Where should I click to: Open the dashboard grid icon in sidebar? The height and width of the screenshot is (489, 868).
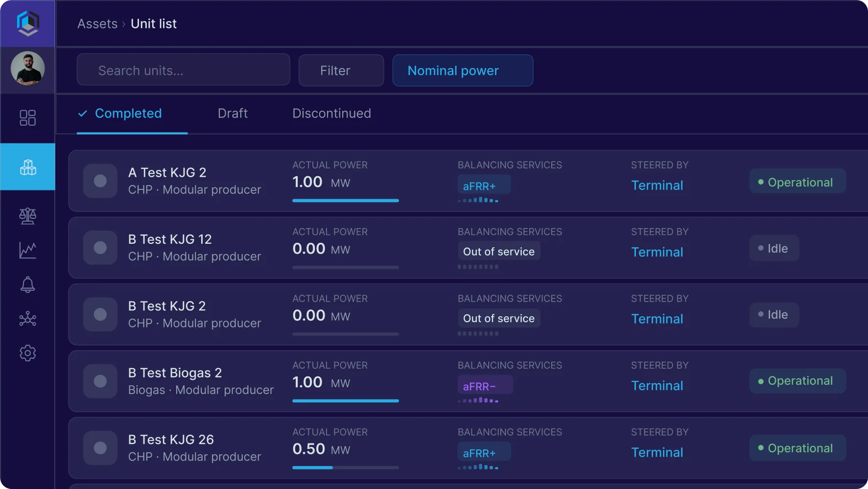tap(27, 118)
